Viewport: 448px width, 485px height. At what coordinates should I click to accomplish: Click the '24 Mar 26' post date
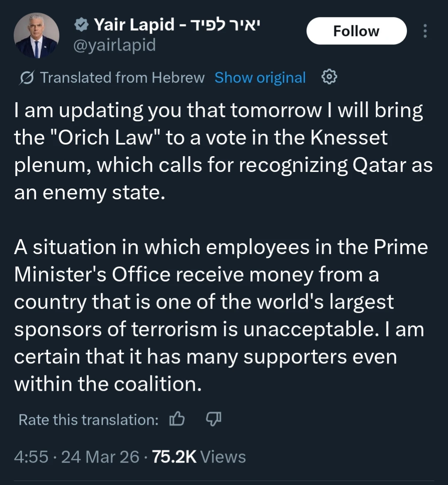(x=100, y=457)
